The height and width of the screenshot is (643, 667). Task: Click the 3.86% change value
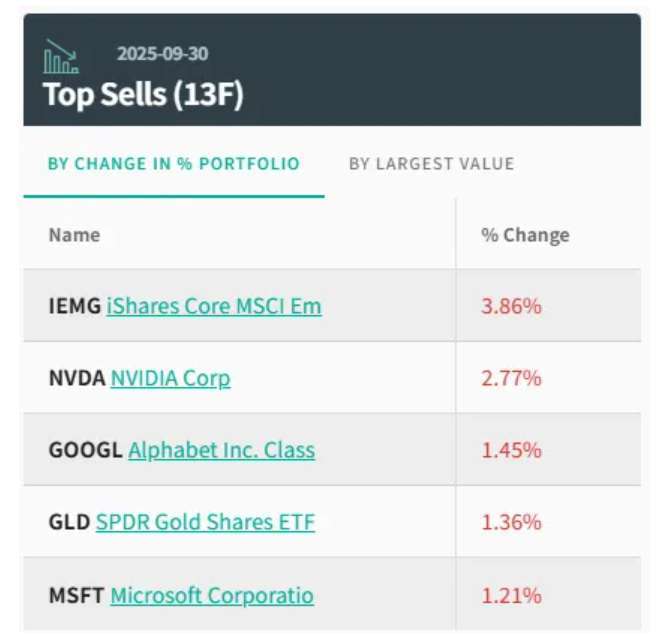click(511, 306)
